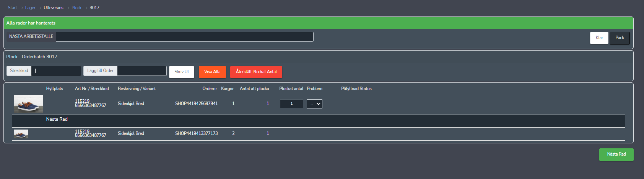
Task: Click the Ordernr. column header
Action: tap(210, 89)
